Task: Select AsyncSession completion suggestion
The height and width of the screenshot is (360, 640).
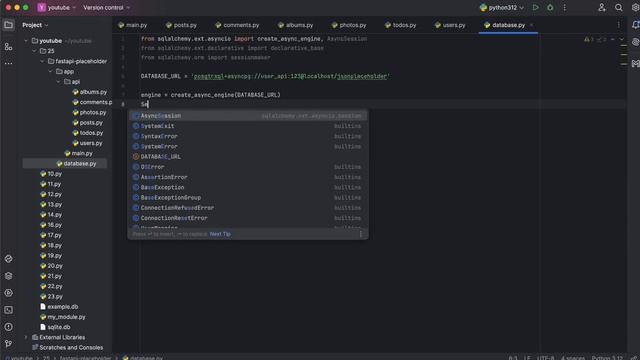Action: tap(248, 116)
